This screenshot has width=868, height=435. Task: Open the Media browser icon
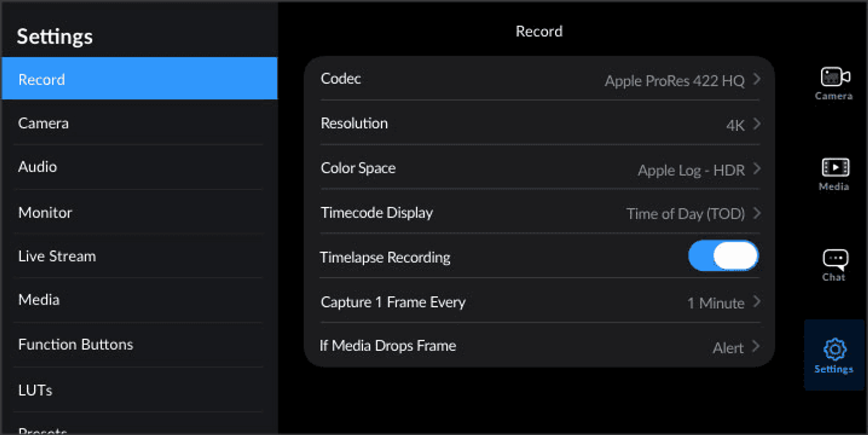point(835,167)
